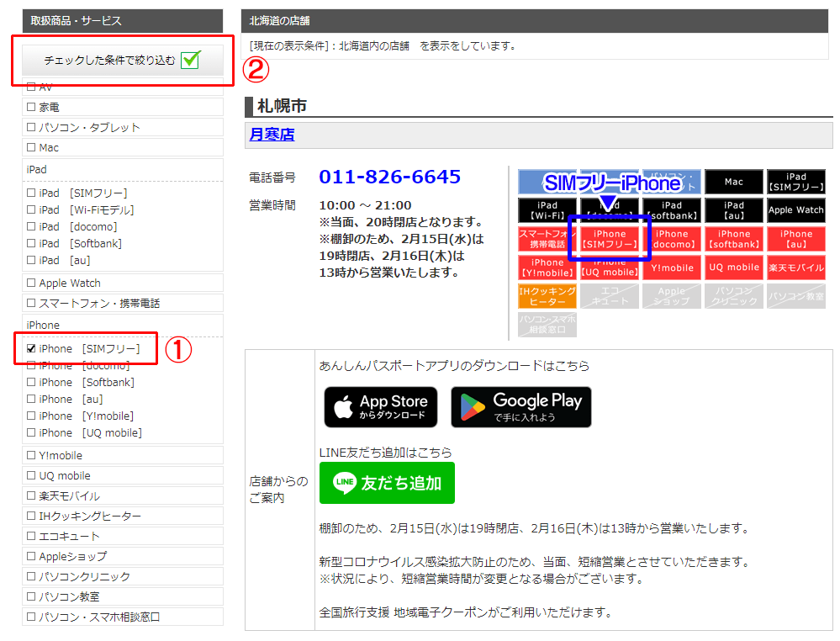The image size is (840, 641).
Task: Tick the パソコン・スマホ相談窓口 sidebar checkbox
Action: tap(31, 617)
